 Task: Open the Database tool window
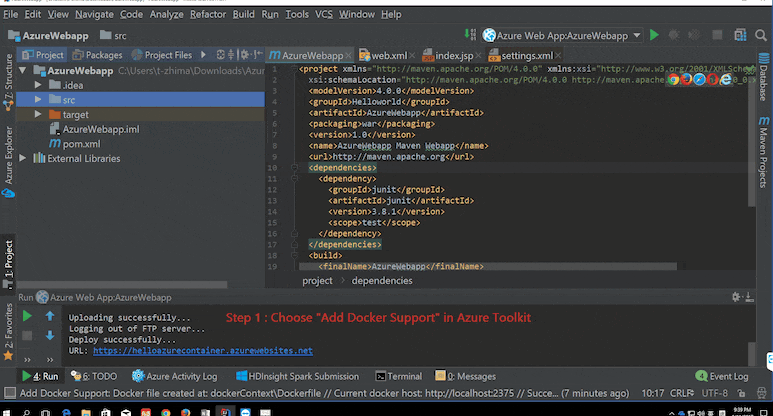click(x=764, y=77)
